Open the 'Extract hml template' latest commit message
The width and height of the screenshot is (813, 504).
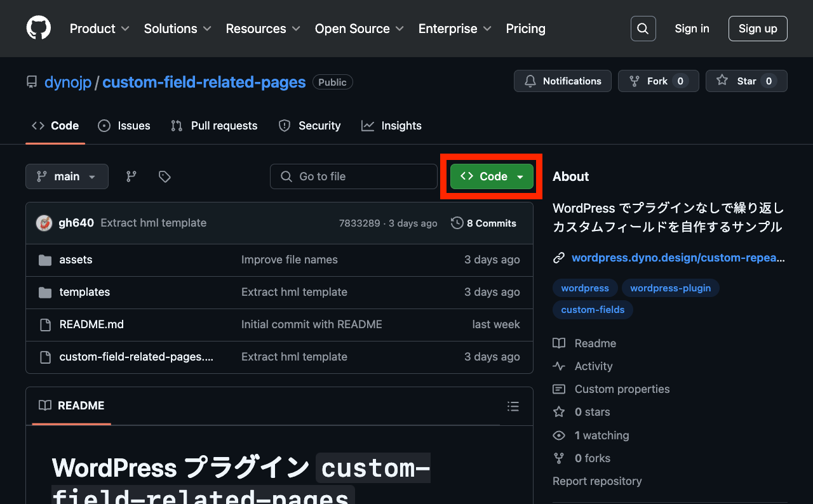click(x=154, y=223)
